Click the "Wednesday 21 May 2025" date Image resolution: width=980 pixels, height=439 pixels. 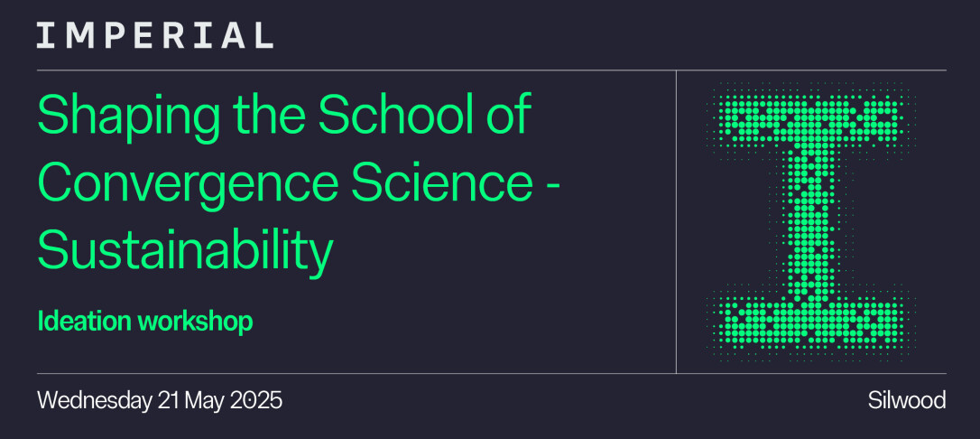(x=160, y=400)
